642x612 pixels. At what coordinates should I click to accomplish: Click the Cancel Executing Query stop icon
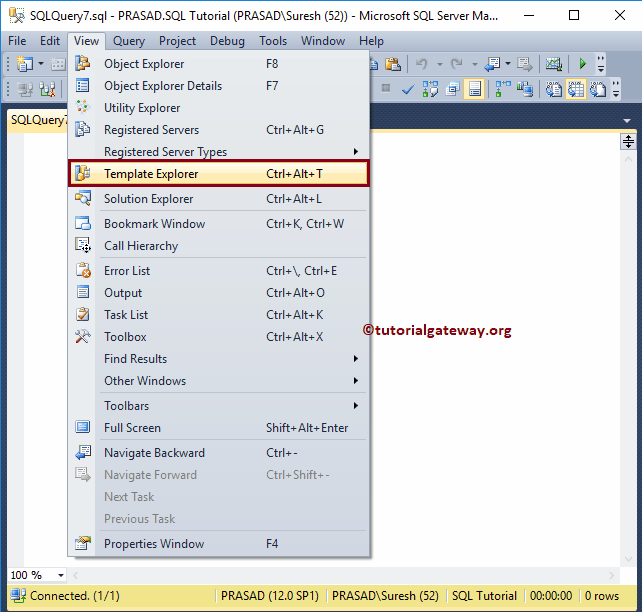click(385, 88)
